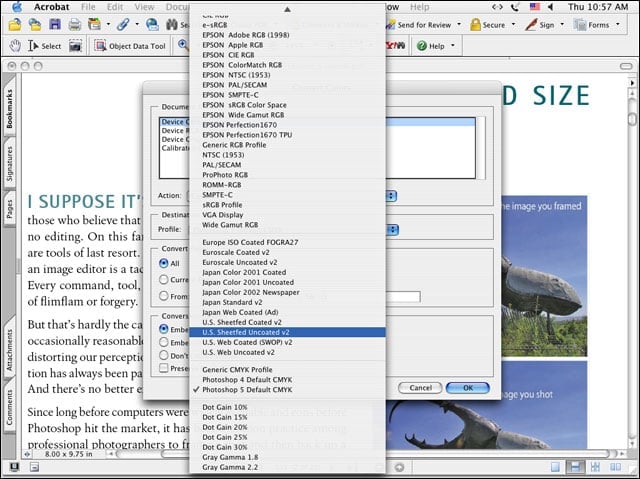
Task: Toggle the Preserve checkbox
Action: tap(164, 368)
